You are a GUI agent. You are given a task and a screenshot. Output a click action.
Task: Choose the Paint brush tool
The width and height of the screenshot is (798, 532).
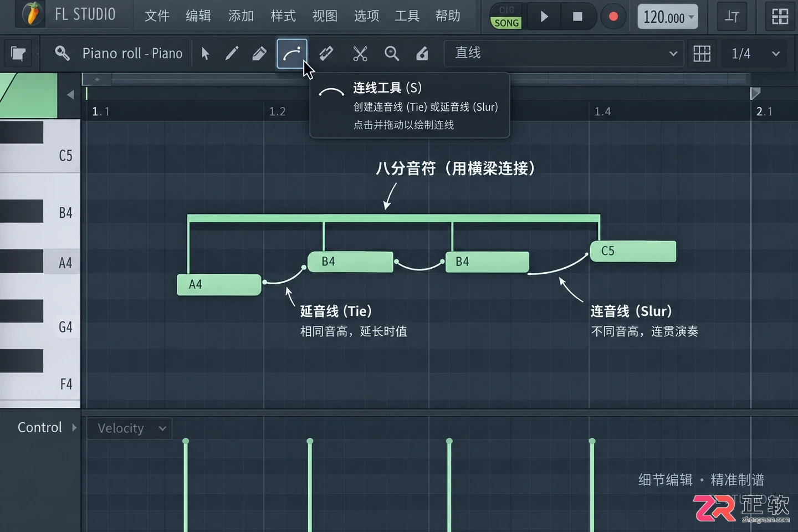(x=259, y=54)
